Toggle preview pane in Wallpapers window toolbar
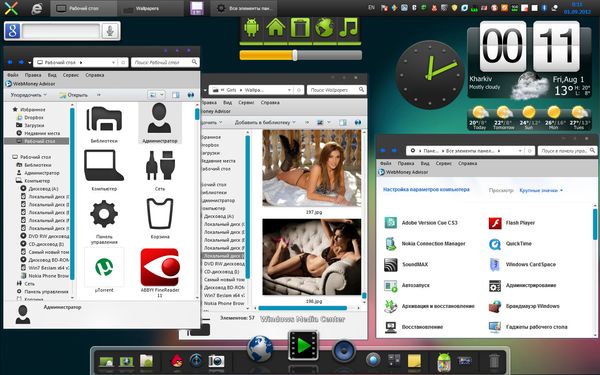This screenshot has height=375, width=600. point(342,122)
